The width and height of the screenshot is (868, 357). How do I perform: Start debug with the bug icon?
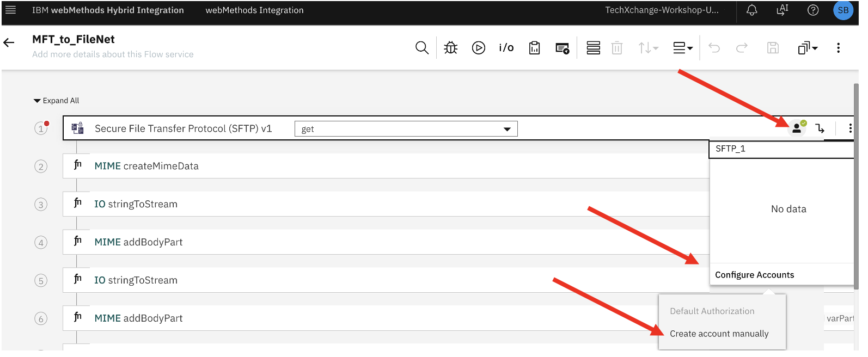click(451, 48)
